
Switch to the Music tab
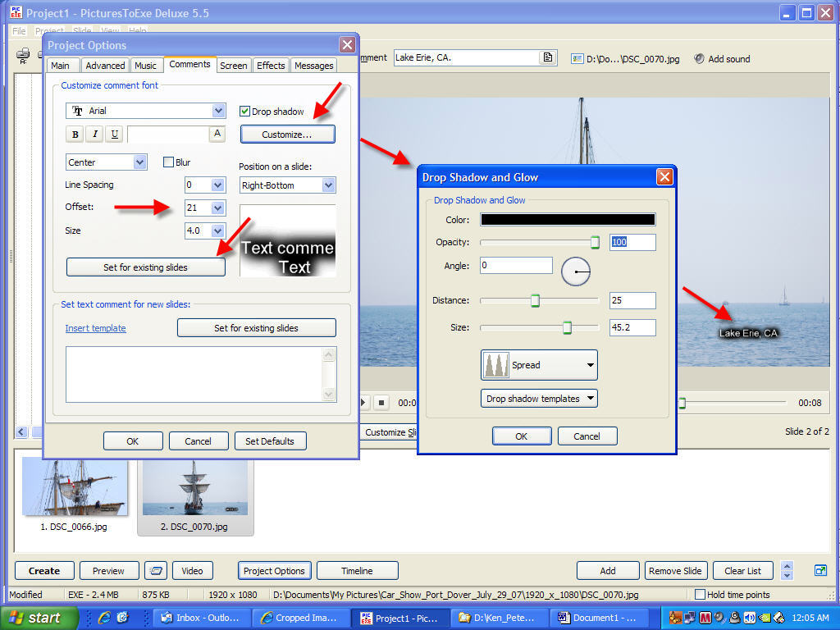point(145,66)
